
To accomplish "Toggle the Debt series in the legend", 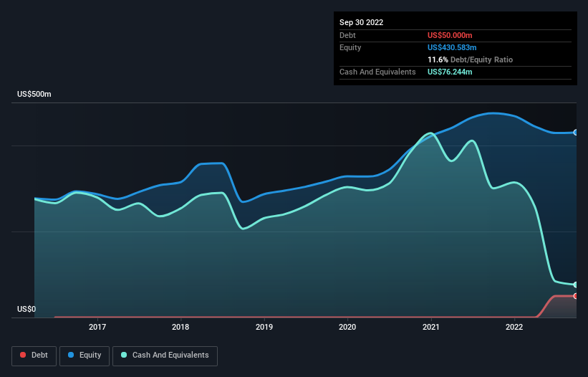I will click(x=34, y=355).
